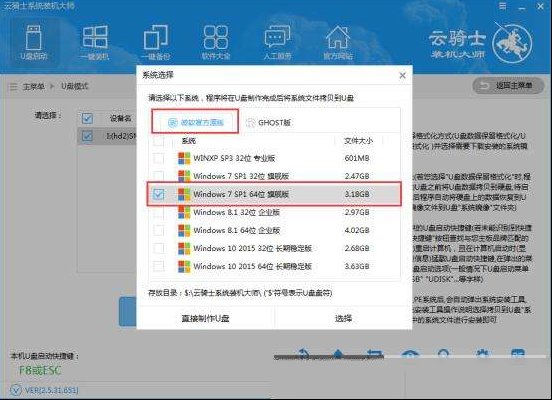The width and height of the screenshot is (552, 400).
Task: Check the WINXP SP3 32位 checkbox
Action: click(158, 158)
